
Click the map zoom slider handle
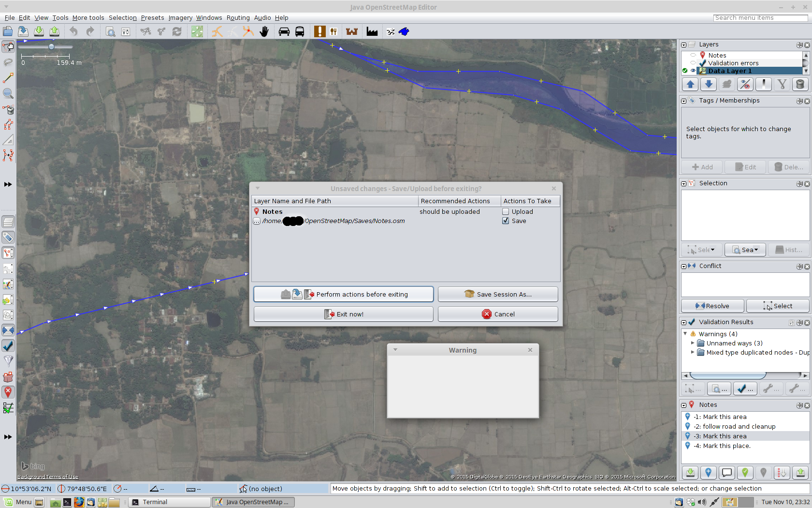51,47
